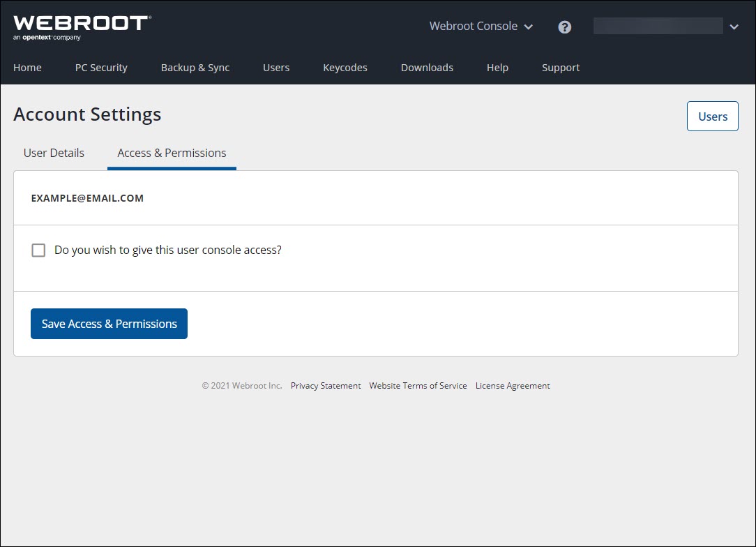This screenshot has width=756, height=547.
Task: Select the Users navigation menu item
Action: [276, 68]
